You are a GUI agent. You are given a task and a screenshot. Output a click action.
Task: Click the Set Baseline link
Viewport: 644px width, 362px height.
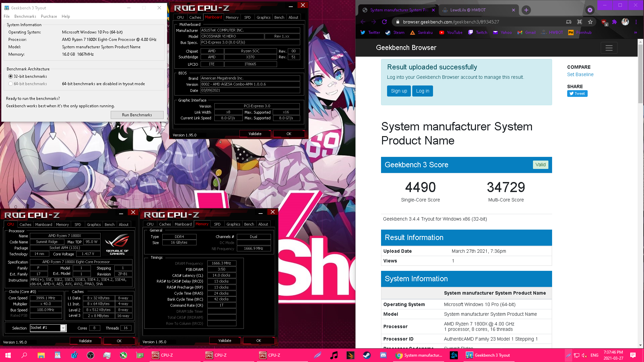pos(580,74)
